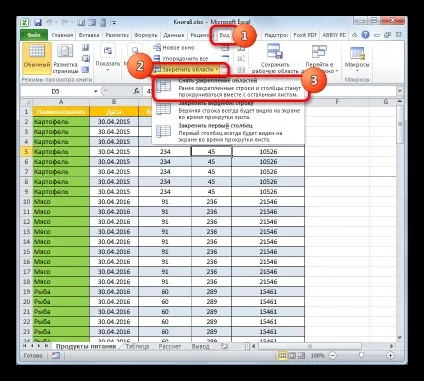Image resolution: width=424 pixels, height=381 pixels.
Task: Click vertical scrollbar down arrow
Action: click(x=400, y=338)
